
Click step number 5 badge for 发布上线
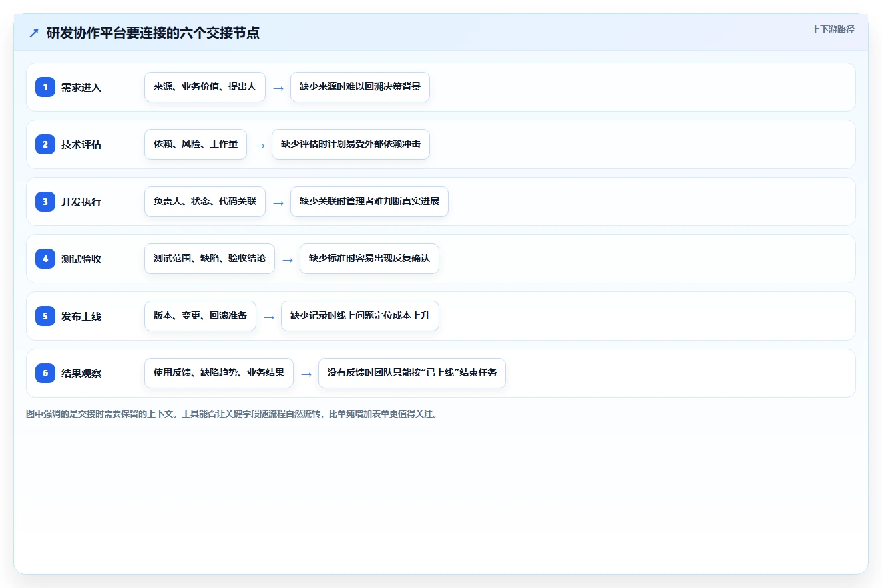(x=45, y=316)
